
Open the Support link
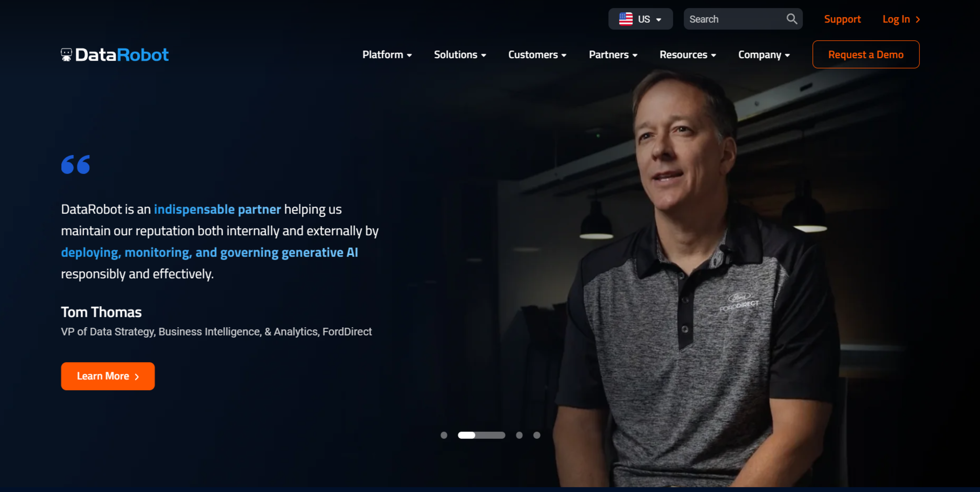tap(842, 19)
